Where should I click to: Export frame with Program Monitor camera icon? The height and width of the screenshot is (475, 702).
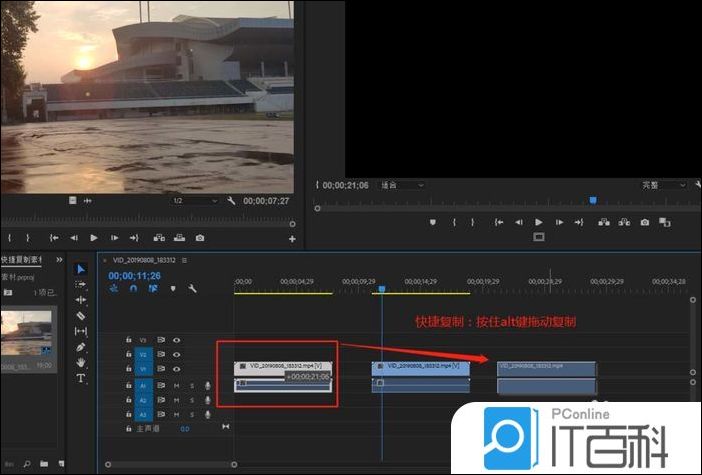(x=645, y=222)
